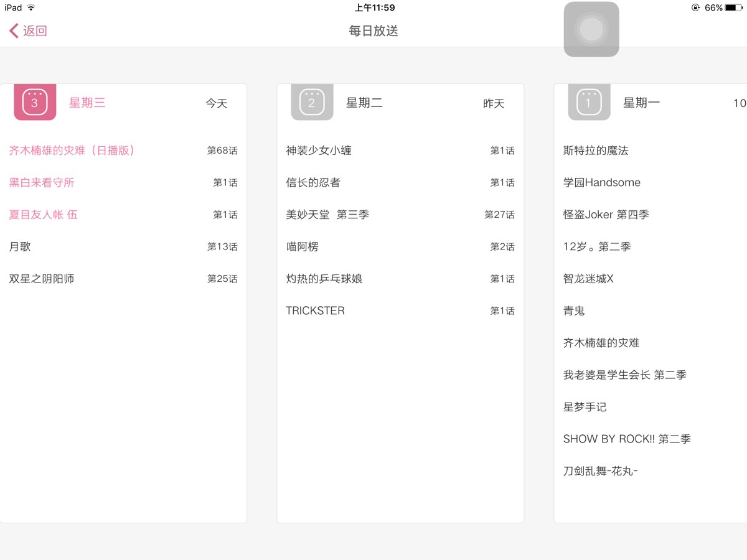Tap the battery icon in status bar
This screenshot has height=560, width=747.
pyautogui.click(x=734, y=8)
